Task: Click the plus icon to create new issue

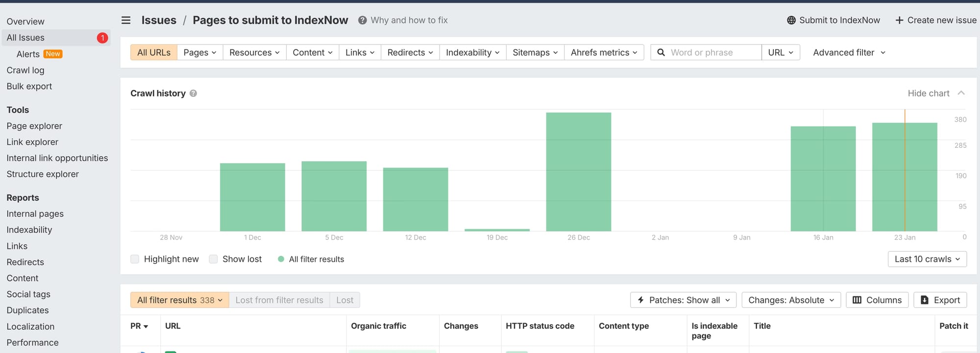Action: click(899, 20)
